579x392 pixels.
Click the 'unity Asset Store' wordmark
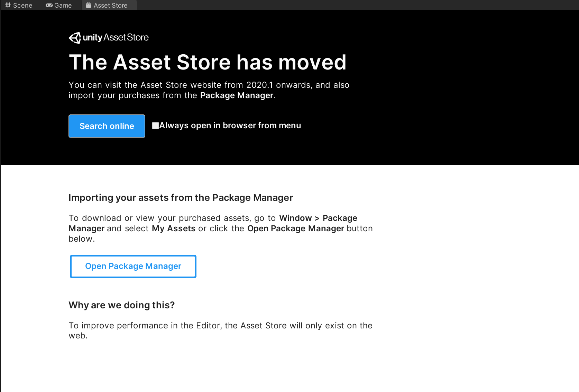click(116, 37)
